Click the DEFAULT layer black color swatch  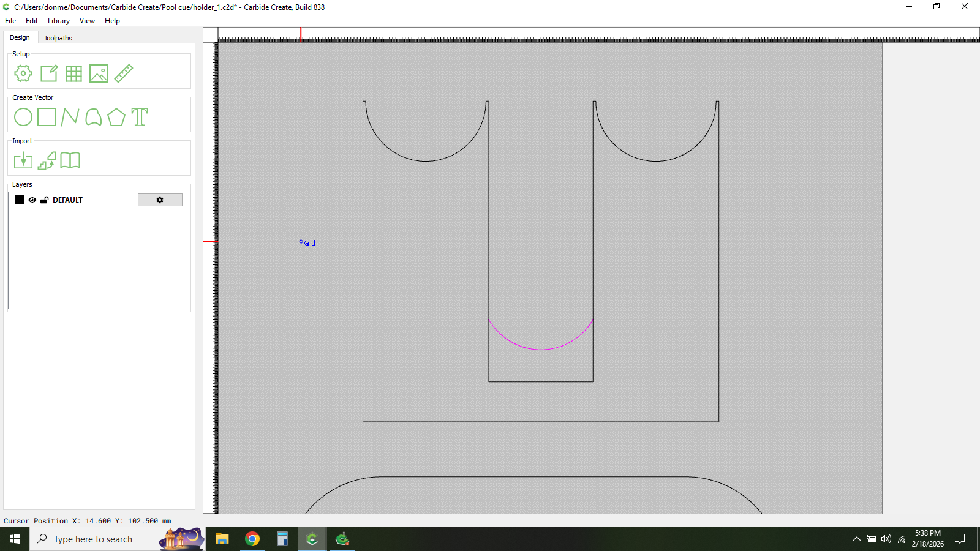tap(20, 200)
